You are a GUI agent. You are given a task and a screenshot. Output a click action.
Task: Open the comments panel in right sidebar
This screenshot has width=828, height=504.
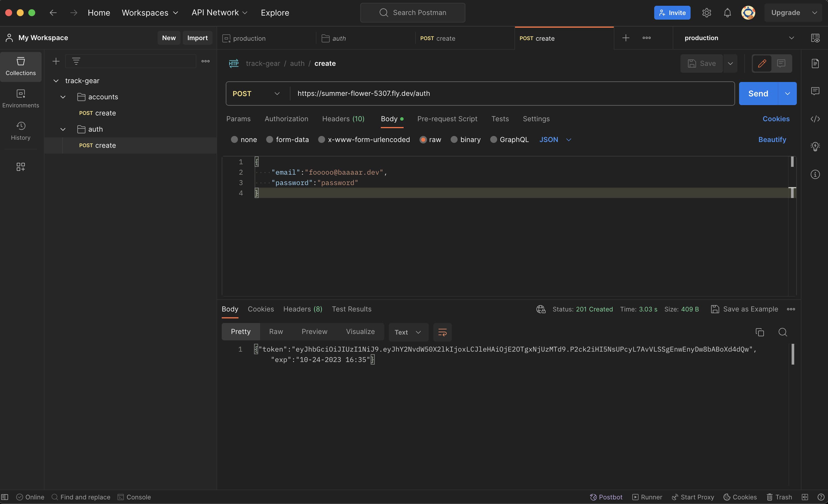815,91
